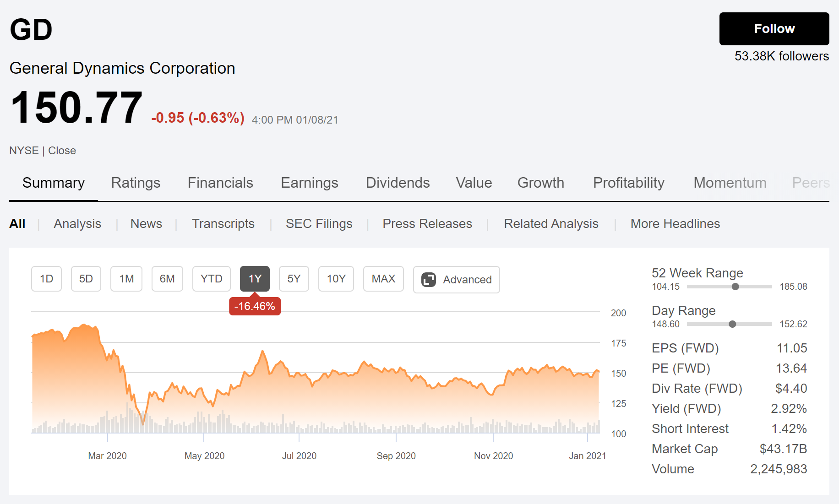Click the Day Range low 148.60

(x=665, y=324)
